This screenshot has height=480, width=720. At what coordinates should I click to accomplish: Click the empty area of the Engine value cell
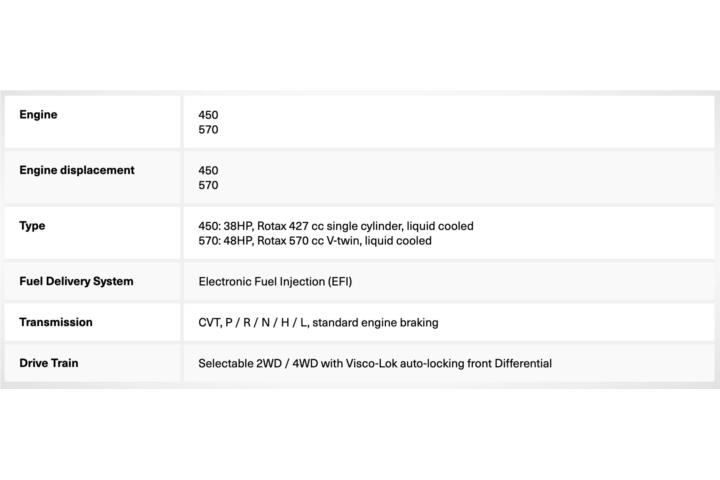[459, 122]
